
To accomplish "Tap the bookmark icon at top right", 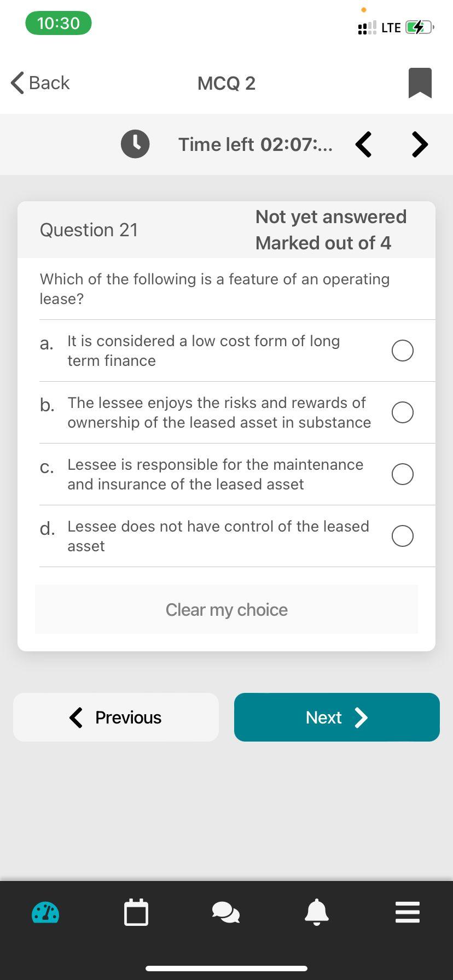I will (x=420, y=83).
